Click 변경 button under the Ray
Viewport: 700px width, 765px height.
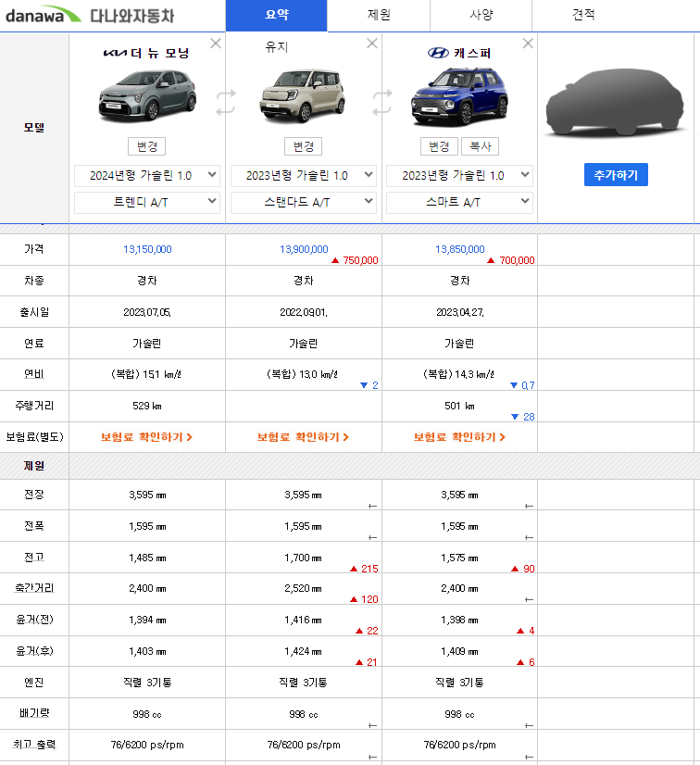(x=304, y=146)
